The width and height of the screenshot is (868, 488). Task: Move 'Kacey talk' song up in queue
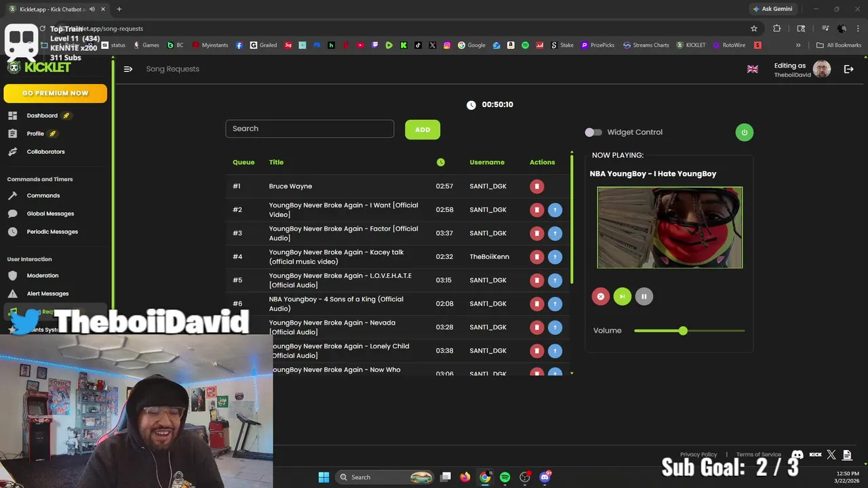(x=555, y=257)
